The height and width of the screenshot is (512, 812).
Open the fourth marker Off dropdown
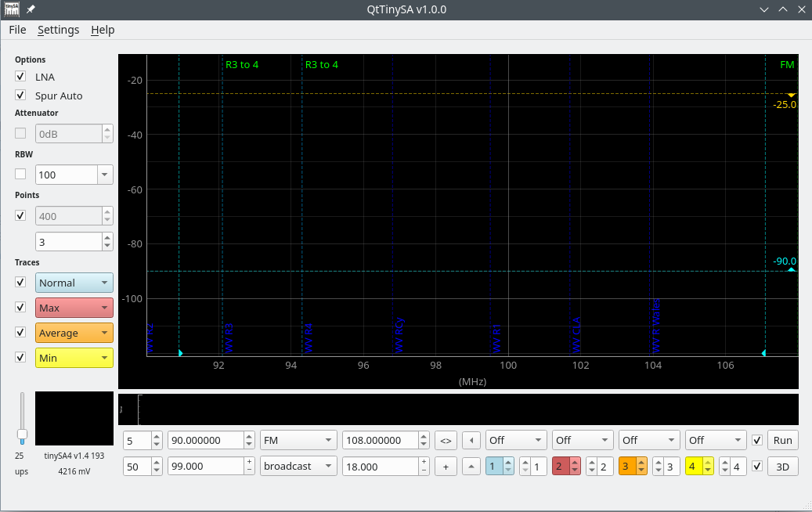tap(716, 441)
